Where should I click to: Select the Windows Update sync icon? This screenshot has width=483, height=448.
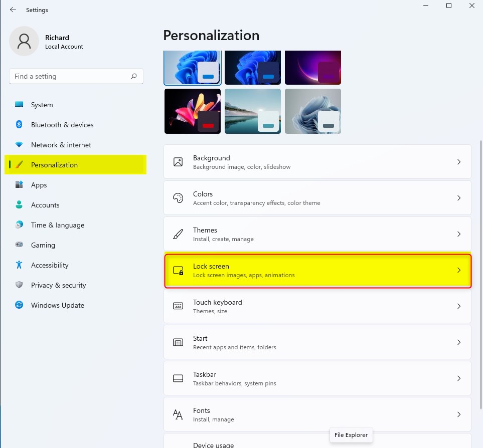[19, 305]
